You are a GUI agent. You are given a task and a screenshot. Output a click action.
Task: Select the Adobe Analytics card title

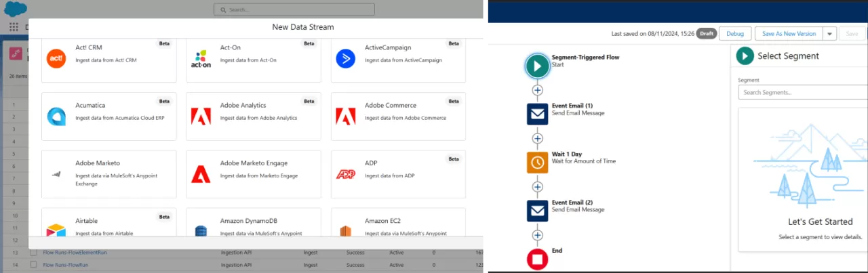243,105
